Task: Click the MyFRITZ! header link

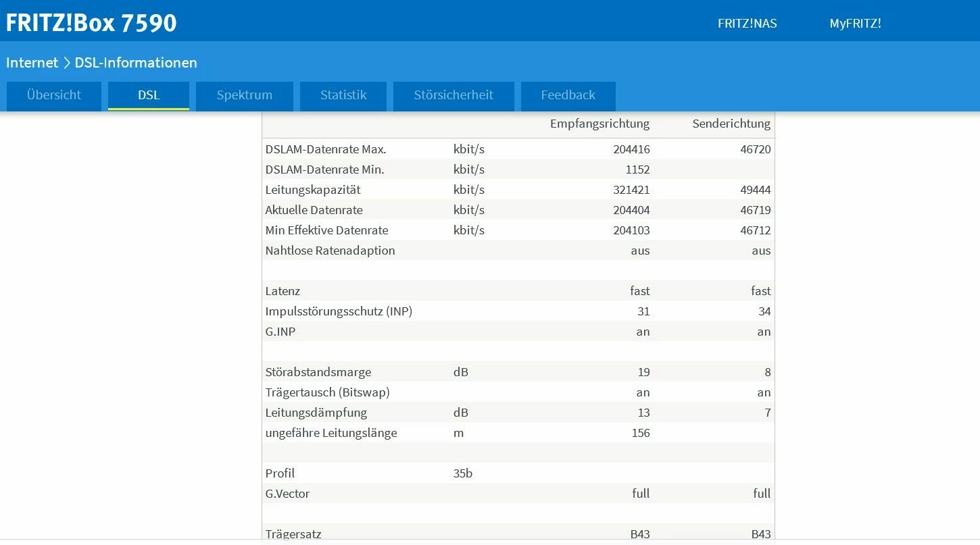Action: point(855,24)
